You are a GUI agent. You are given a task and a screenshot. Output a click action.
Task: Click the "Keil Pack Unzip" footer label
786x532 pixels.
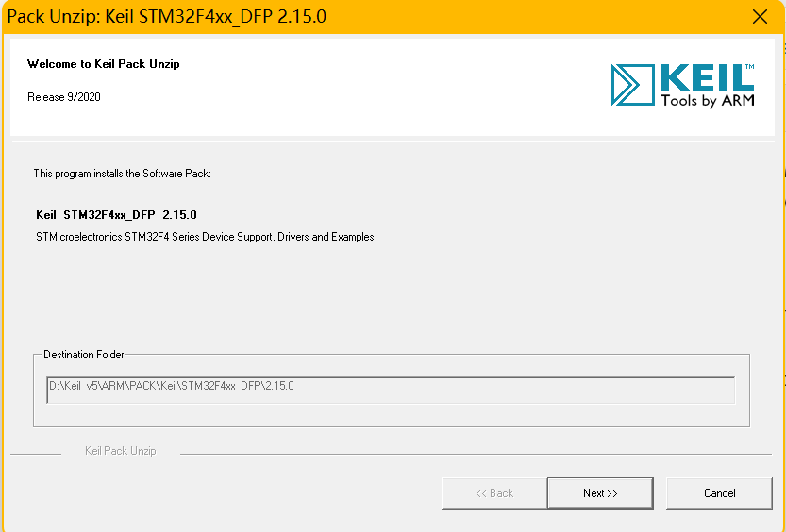[x=121, y=451]
